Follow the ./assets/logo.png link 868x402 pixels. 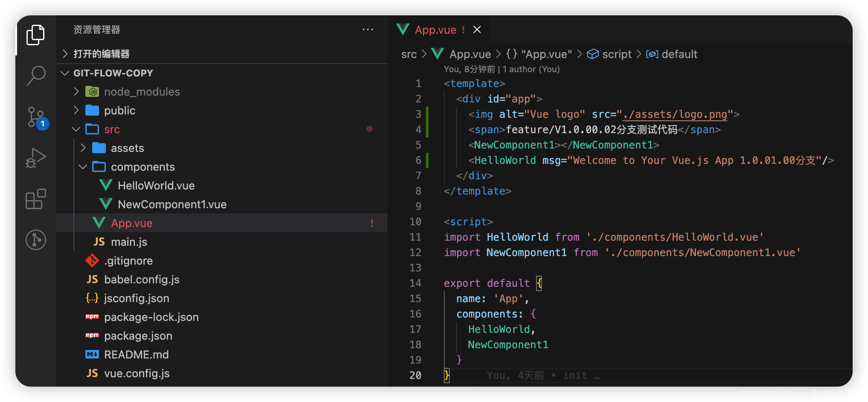675,114
